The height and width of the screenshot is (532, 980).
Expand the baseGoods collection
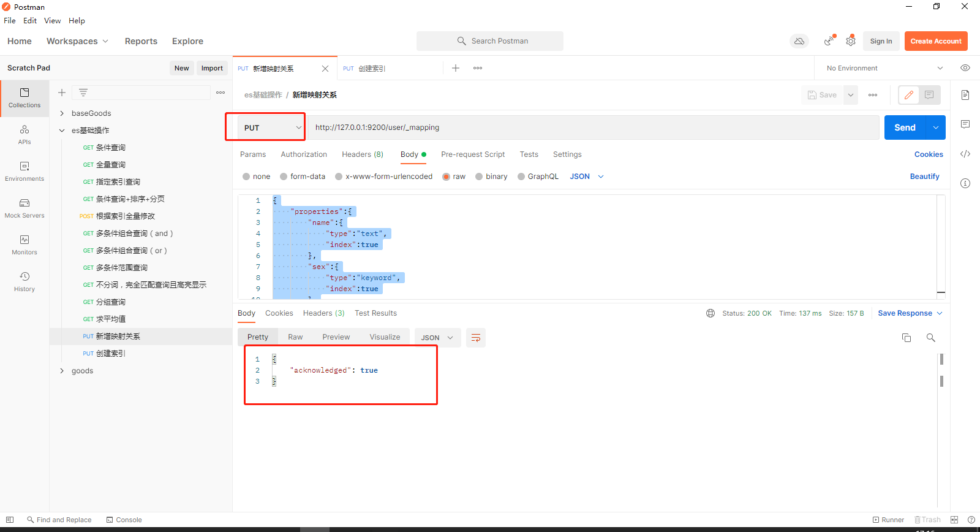62,113
